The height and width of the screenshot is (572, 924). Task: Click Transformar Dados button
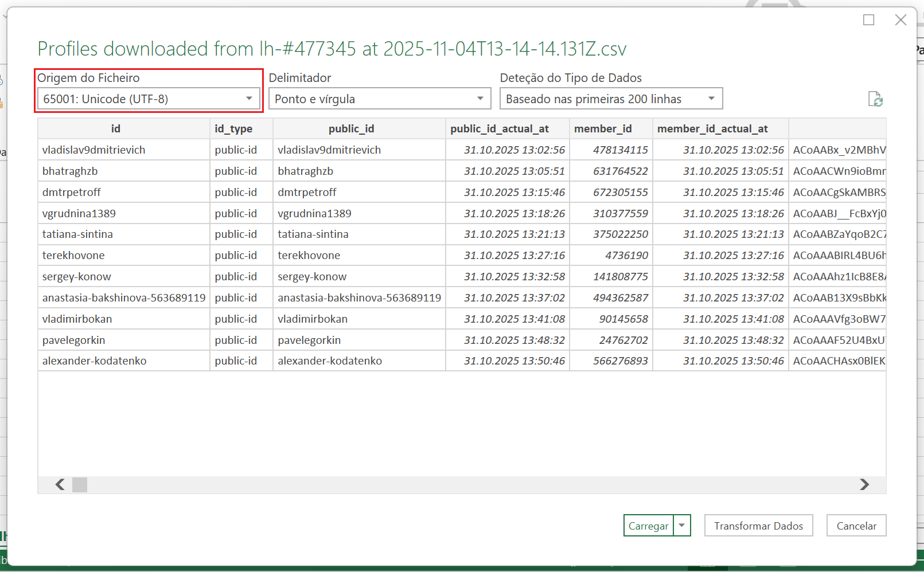758,526
